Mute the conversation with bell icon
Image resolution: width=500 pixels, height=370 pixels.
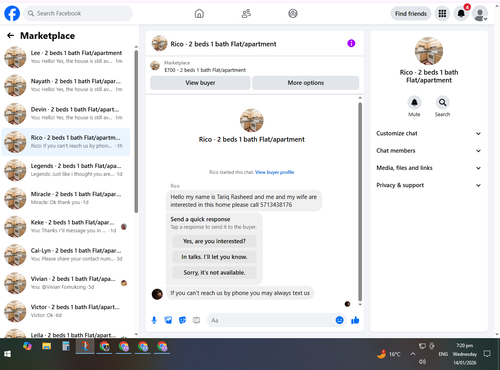pyautogui.click(x=414, y=102)
